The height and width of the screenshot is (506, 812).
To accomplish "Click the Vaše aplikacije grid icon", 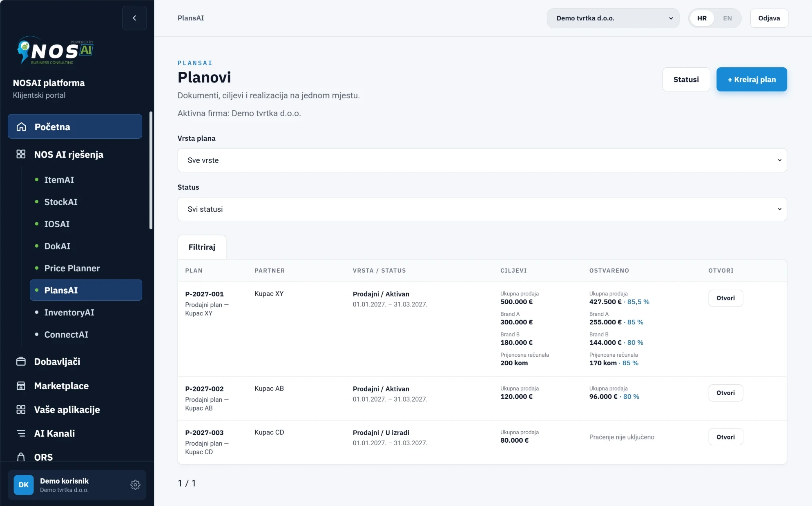I will pos(21,410).
